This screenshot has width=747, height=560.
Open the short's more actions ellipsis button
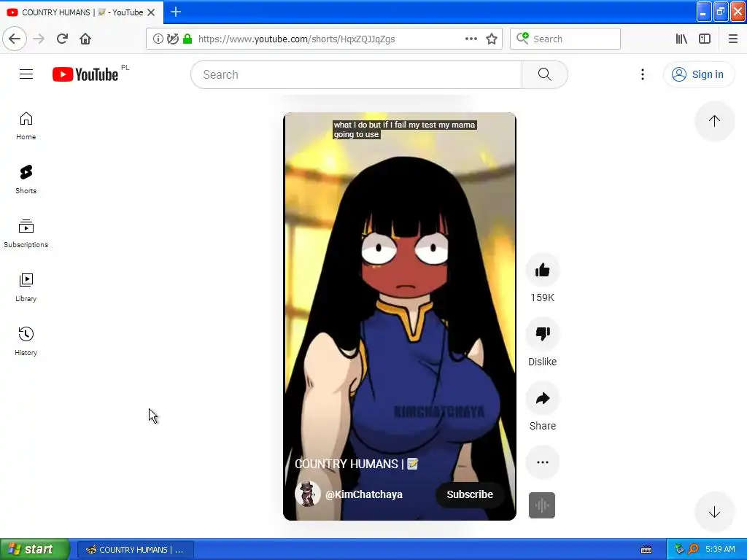pyautogui.click(x=542, y=462)
